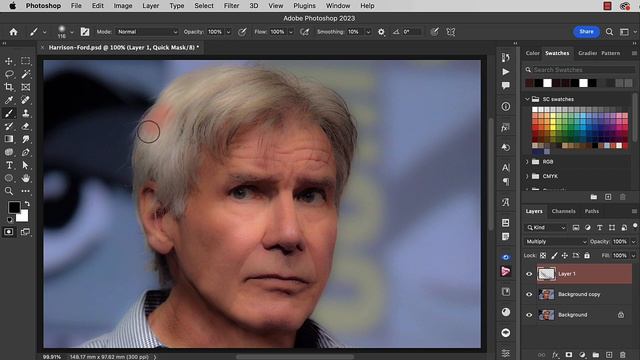This screenshot has height=360, width=640.
Task: Open the layer filter Kind dropdown
Action: pyautogui.click(x=546, y=227)
